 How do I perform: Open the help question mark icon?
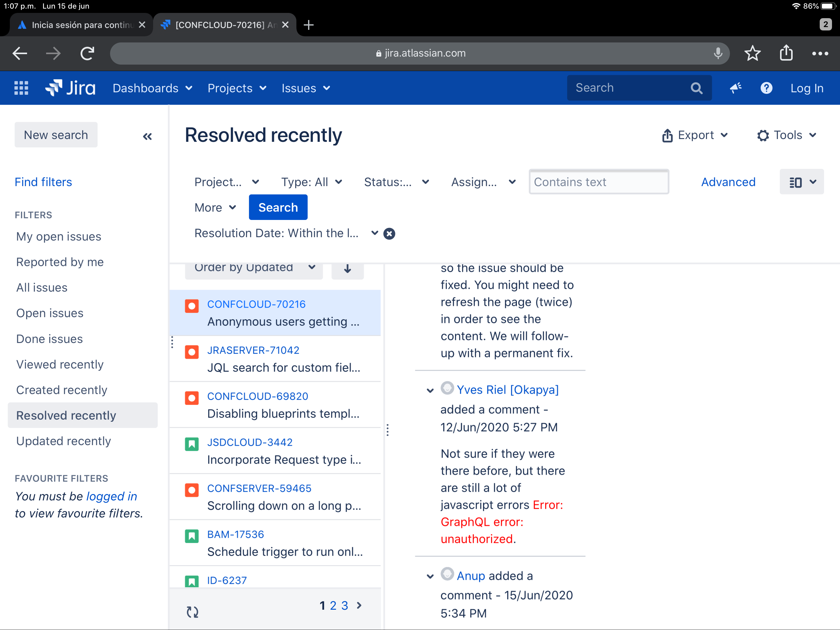click(766, 88)
